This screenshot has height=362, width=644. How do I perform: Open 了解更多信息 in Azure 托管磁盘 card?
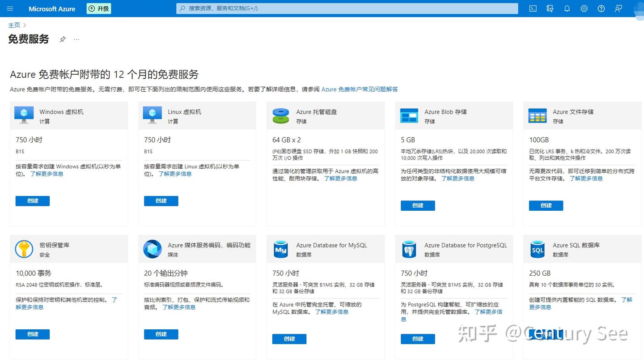(x=340, y=178)
